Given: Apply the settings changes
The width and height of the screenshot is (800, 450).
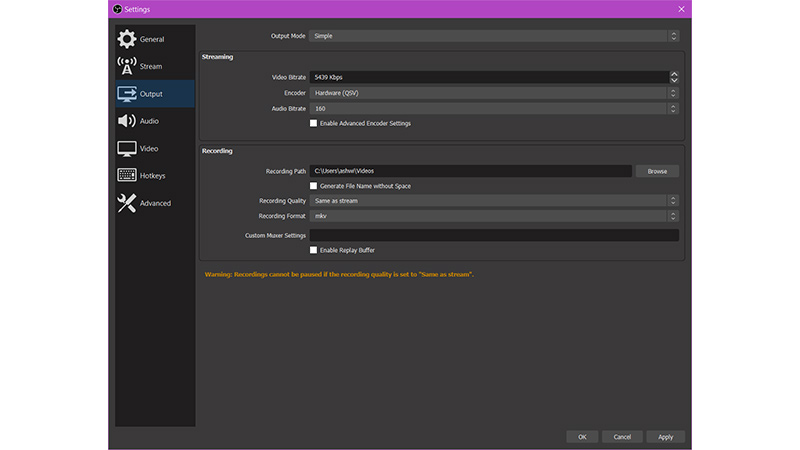Looking at the screenshot, I should click(665, 437).
